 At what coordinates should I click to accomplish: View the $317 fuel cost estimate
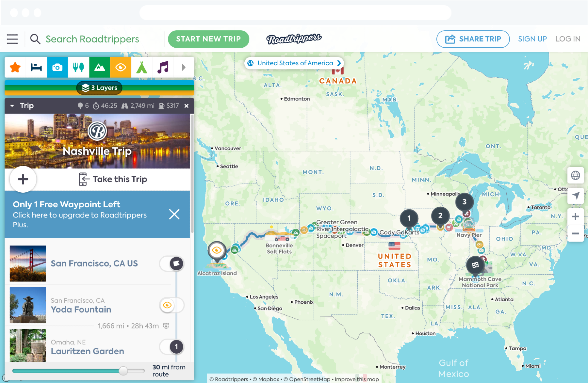coord(169,106)
